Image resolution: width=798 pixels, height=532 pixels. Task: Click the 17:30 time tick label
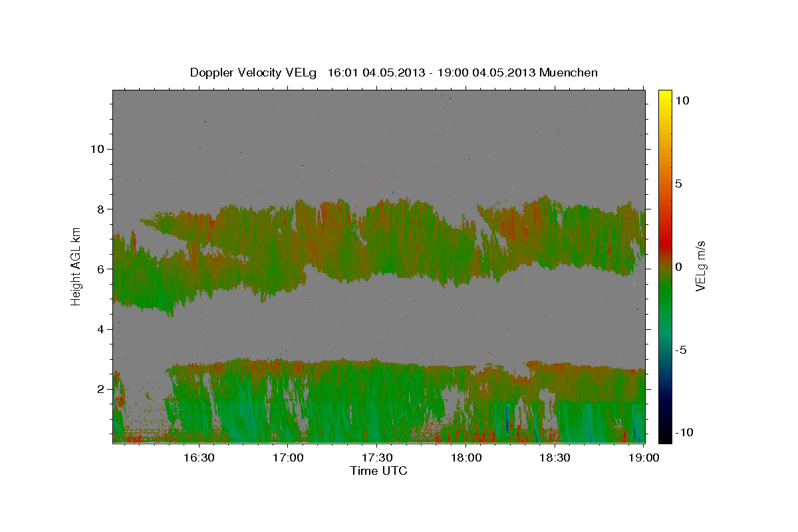pyautogui.click(x=377, y=458)
